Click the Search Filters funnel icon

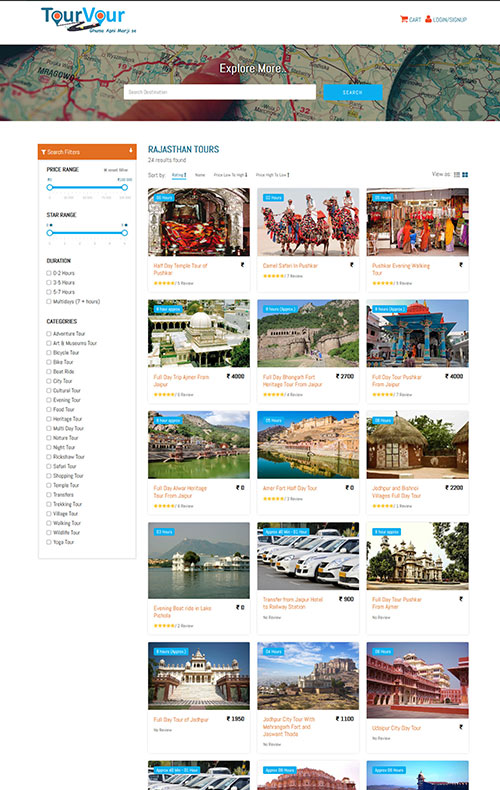coord(44,152)
